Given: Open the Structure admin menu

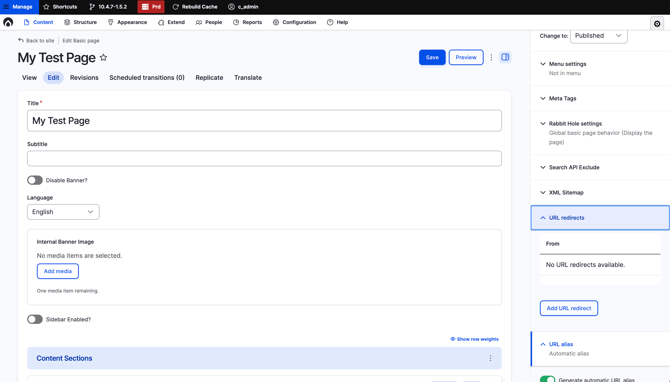Looking at the screenshot, I should (80, 22).
